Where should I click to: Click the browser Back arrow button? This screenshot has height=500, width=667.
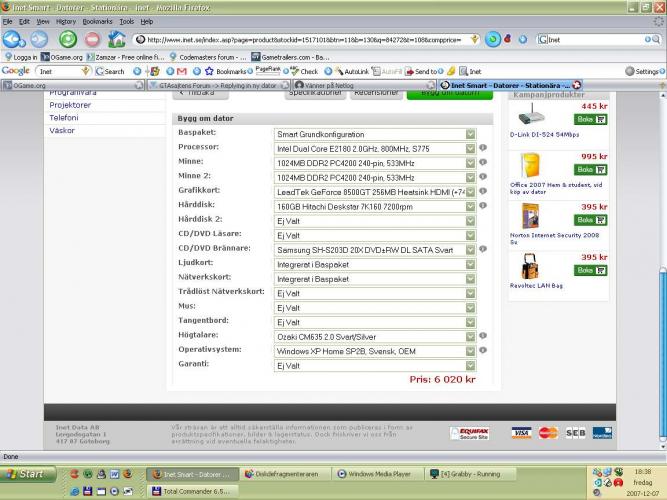(x=13, y=39)
